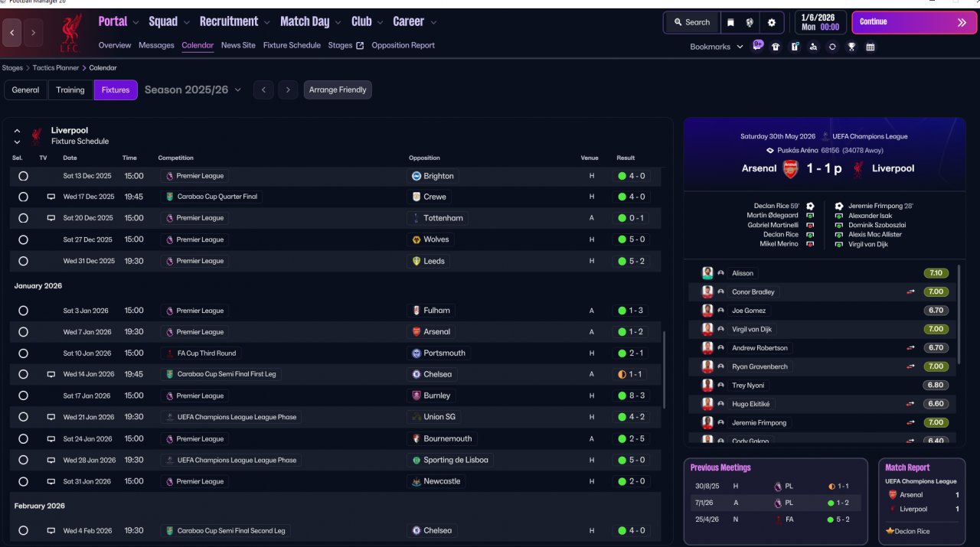Open the settings gear icon
This screenshot has height=547, width=980.
point(772,22)
